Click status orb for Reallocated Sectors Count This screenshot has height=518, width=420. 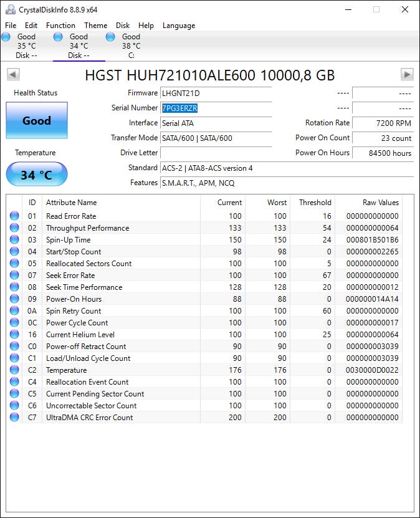[x=14, y=263]
